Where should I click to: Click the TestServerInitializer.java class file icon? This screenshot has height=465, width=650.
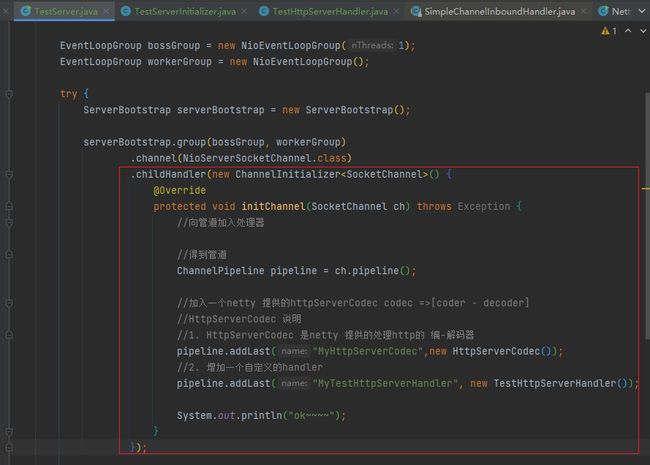coord(126,11)
